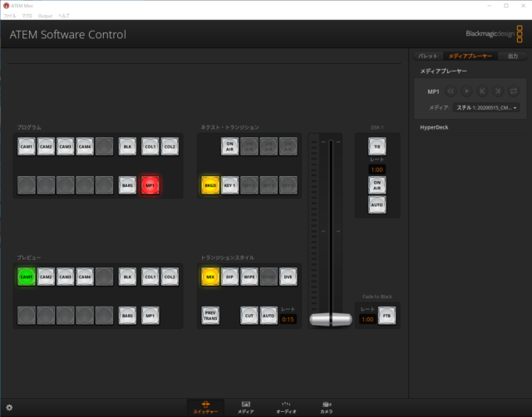Click MP1 previous frame control
The width and height of the screenshot is (532, 417).
[482, 91]
